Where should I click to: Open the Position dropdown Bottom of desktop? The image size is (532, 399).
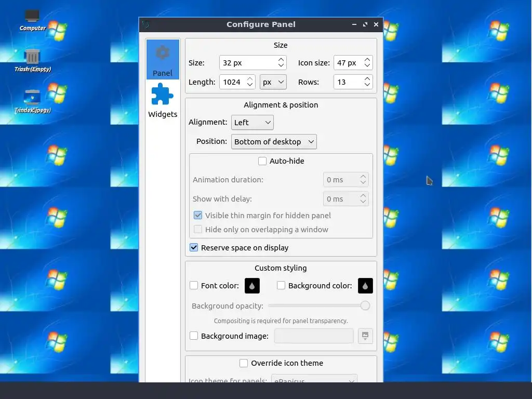(x=274, y=142)
